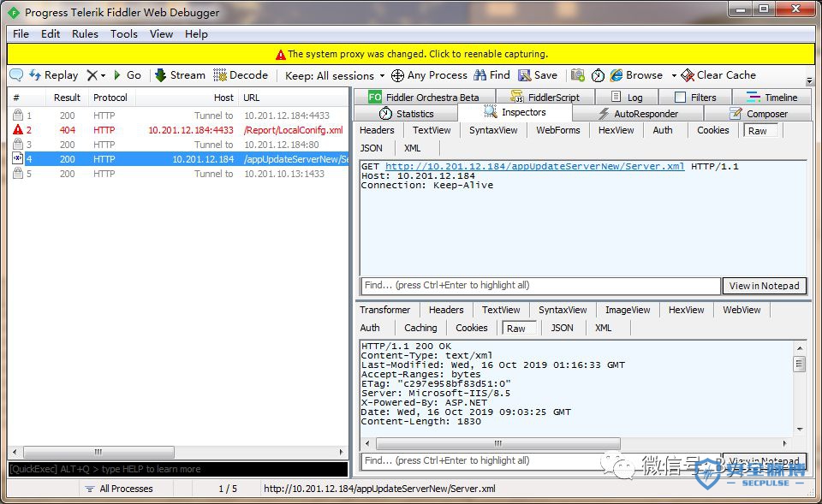Select response Transformer tab

click(384, 310)
